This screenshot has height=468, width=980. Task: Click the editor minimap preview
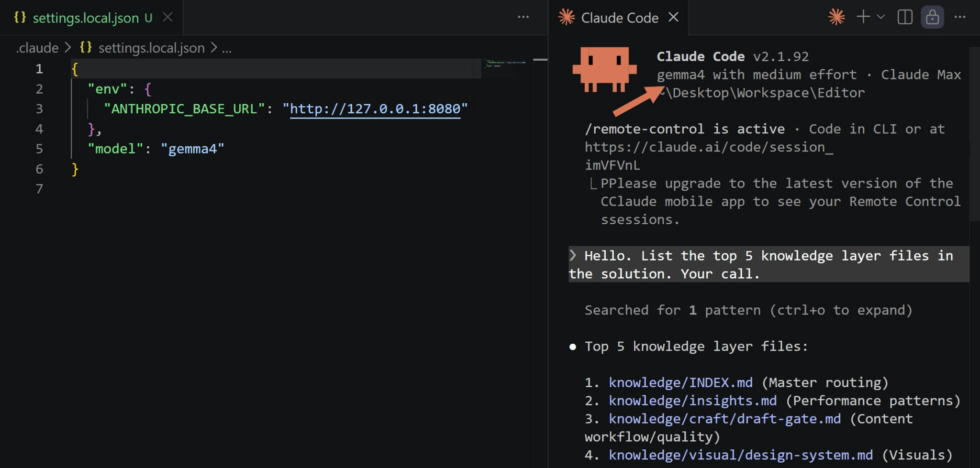click(506, 63)
